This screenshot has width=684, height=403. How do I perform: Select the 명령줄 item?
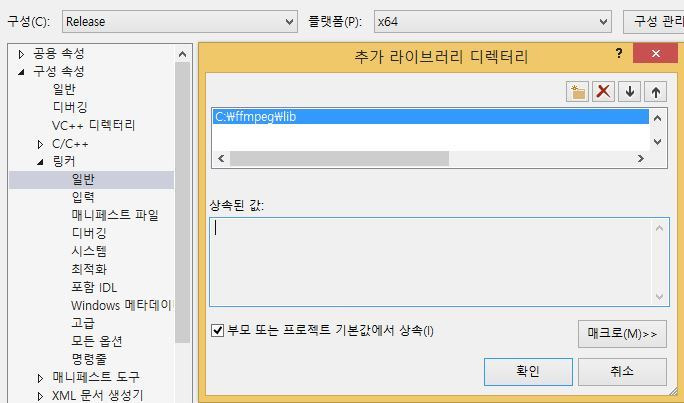click(89, 359)
